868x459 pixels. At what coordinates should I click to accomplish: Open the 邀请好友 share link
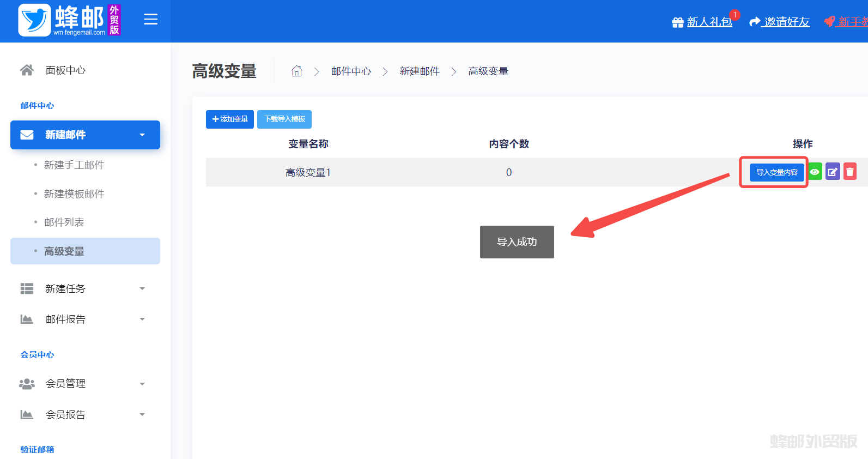click(780, 22)
